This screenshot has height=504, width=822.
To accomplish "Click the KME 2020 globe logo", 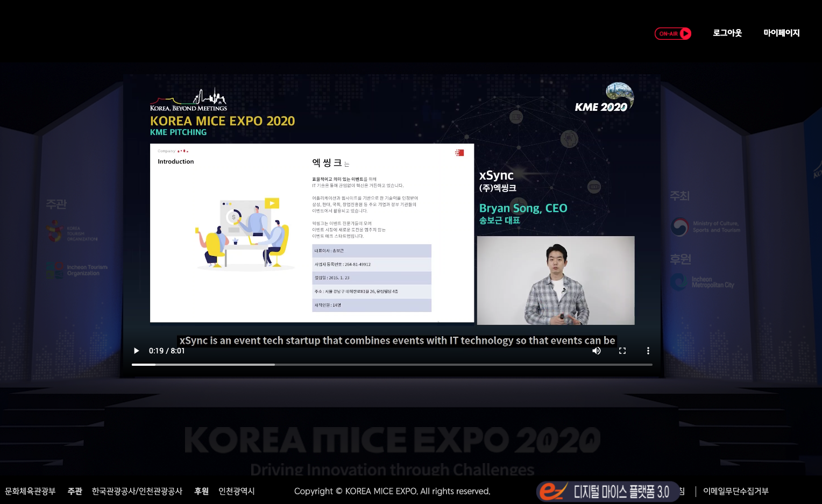I will (604, 97).
